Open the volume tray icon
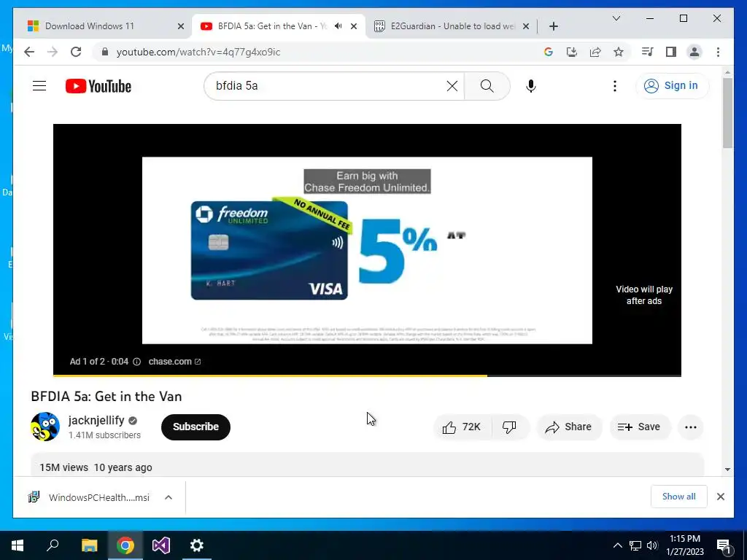This screenshot has height=560, width=747. [652, 545]
